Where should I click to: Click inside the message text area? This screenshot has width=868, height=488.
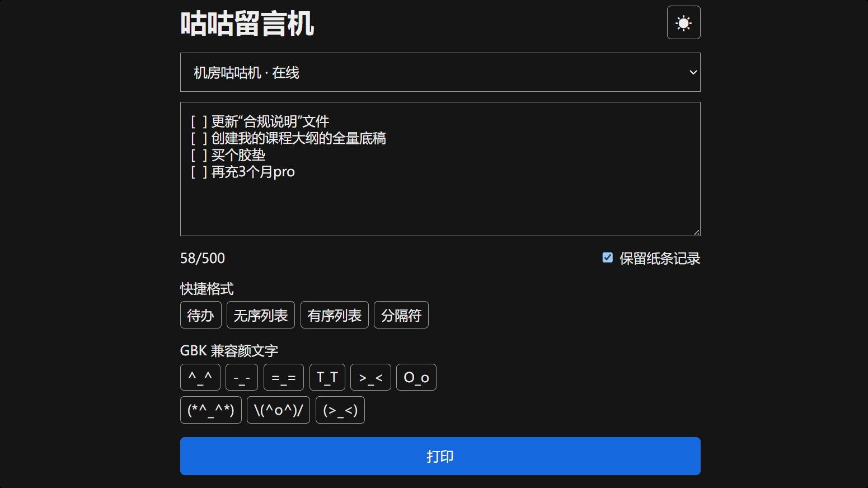pos(440,169)
